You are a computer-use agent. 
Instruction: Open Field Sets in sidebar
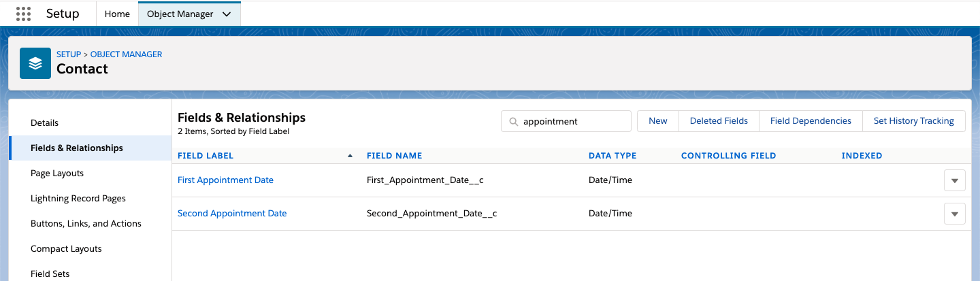pyautogui.click(x=50, y=274)
